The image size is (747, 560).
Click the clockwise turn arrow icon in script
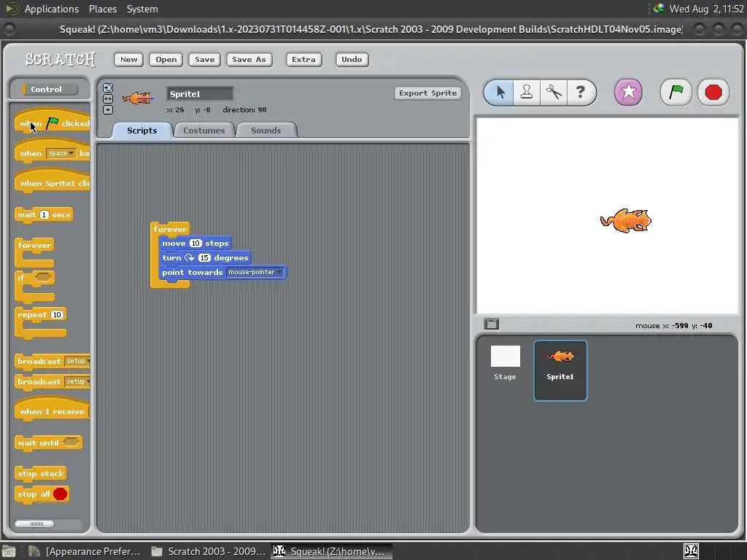pos(190,257)
